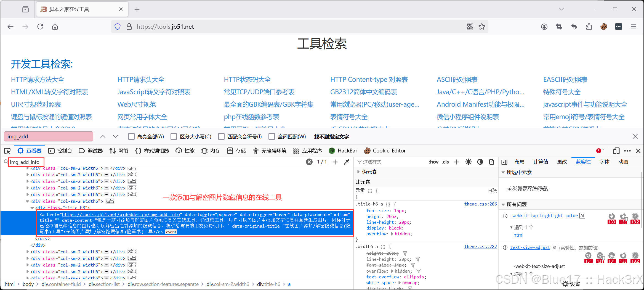Enable 匹配变音符号 checkbox

tap(221, 136)
